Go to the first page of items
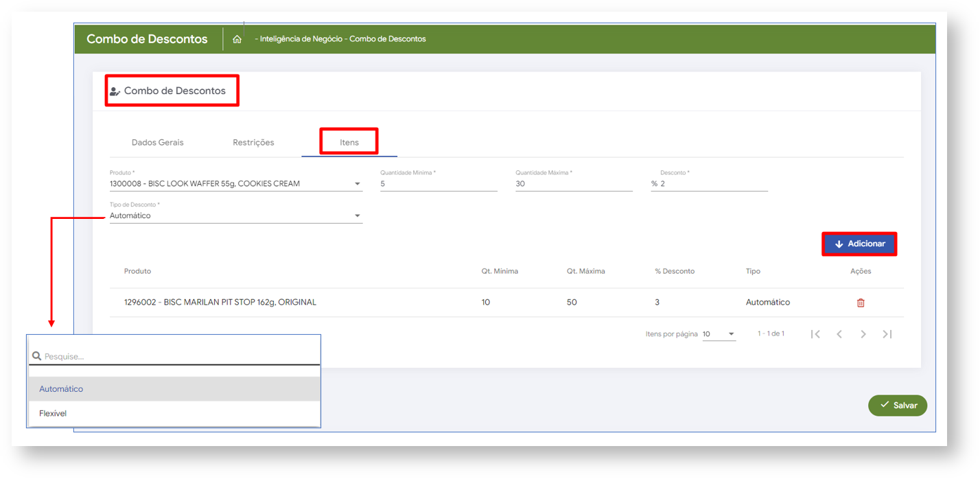 [x=815, y=334]
